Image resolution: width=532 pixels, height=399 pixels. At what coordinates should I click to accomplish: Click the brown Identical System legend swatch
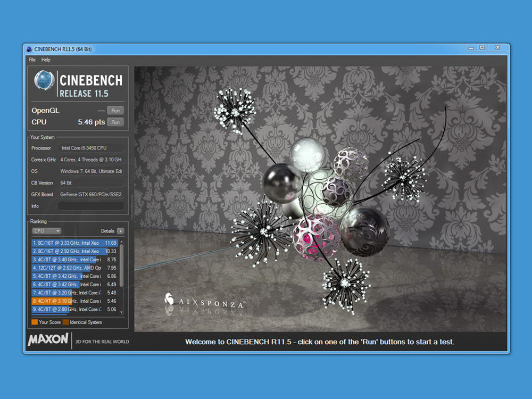click(x=65, y=322)
